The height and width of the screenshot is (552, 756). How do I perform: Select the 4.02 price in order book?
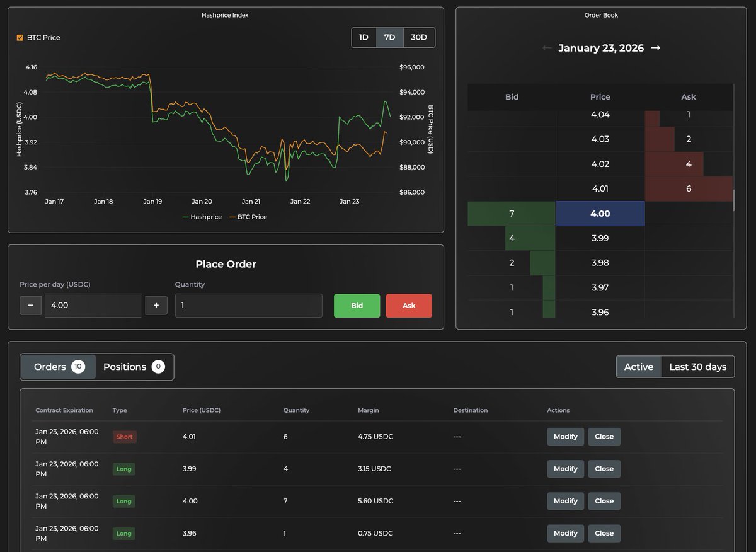600,164
